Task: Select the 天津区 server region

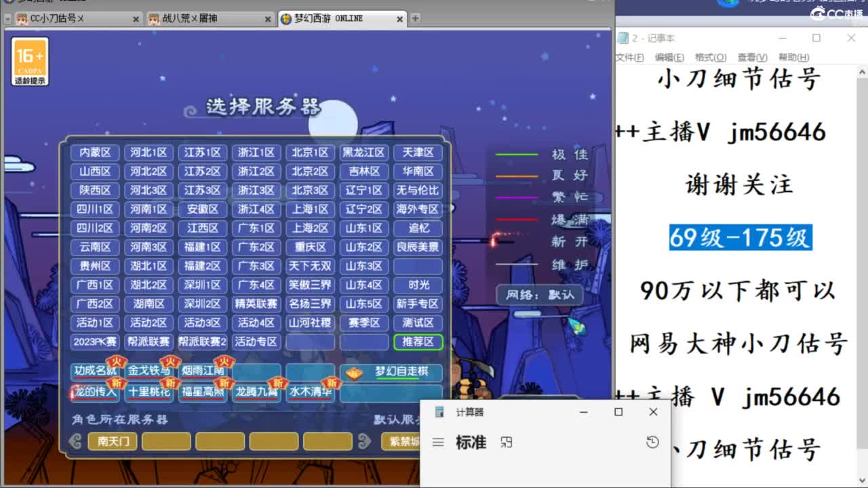Action: (x=418, y=152)
